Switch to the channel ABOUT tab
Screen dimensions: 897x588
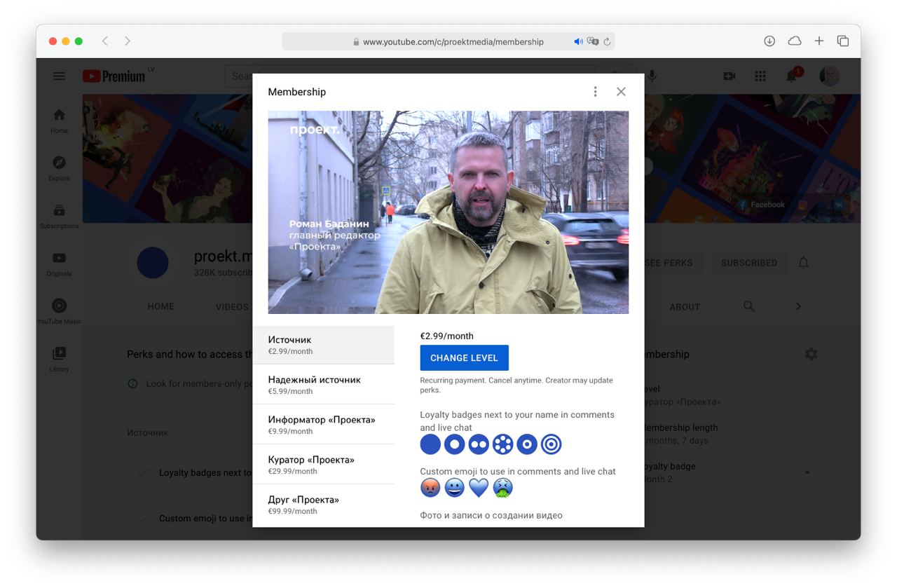[x=685, y=306]
